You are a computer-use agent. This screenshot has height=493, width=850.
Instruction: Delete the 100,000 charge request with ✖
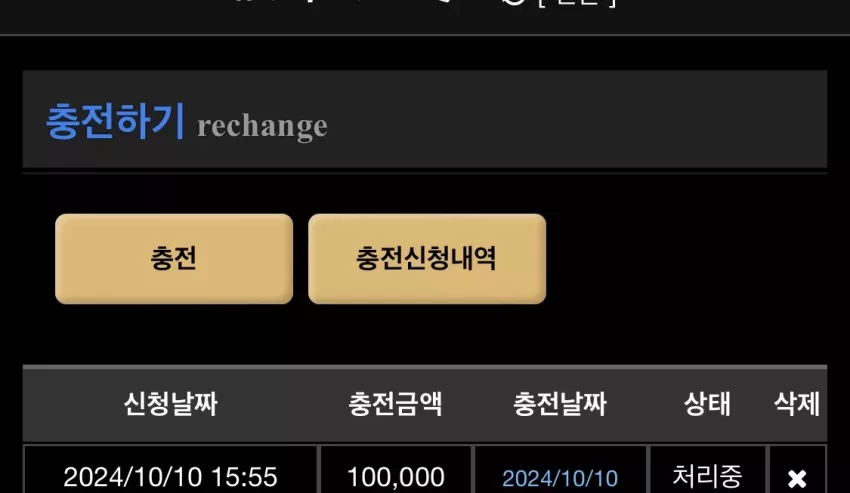point(797,478)
